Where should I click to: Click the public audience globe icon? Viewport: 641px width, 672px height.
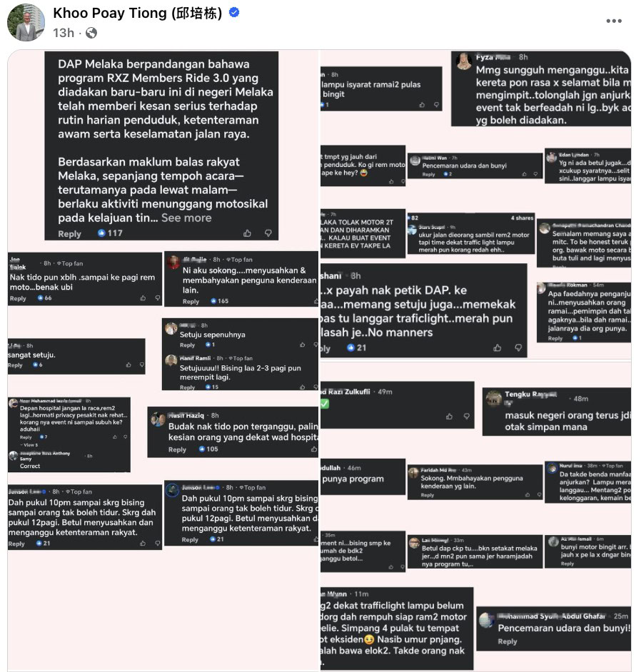click(91, 33)
